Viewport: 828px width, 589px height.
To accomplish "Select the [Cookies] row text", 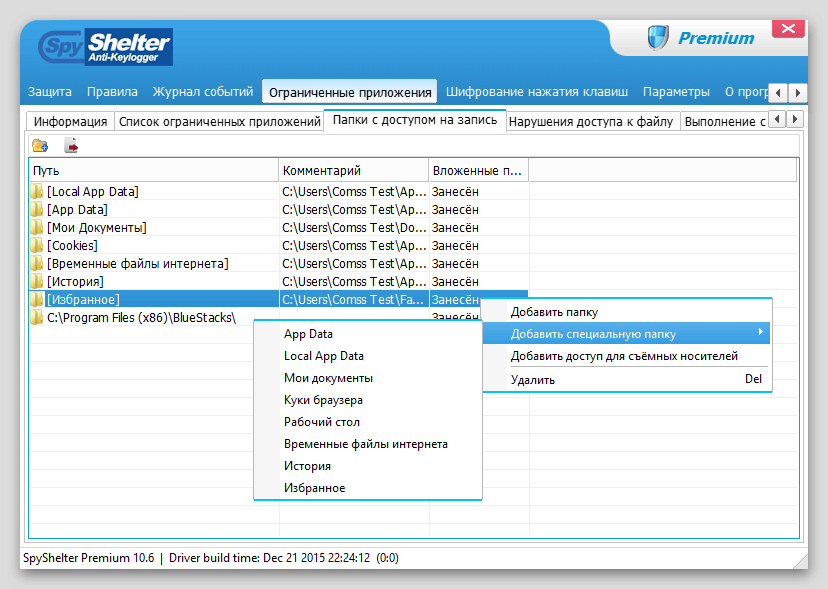I will tap(72, 245).
